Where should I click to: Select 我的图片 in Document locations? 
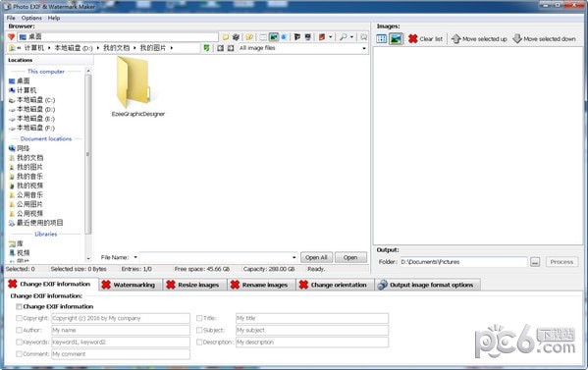[26, 167]
